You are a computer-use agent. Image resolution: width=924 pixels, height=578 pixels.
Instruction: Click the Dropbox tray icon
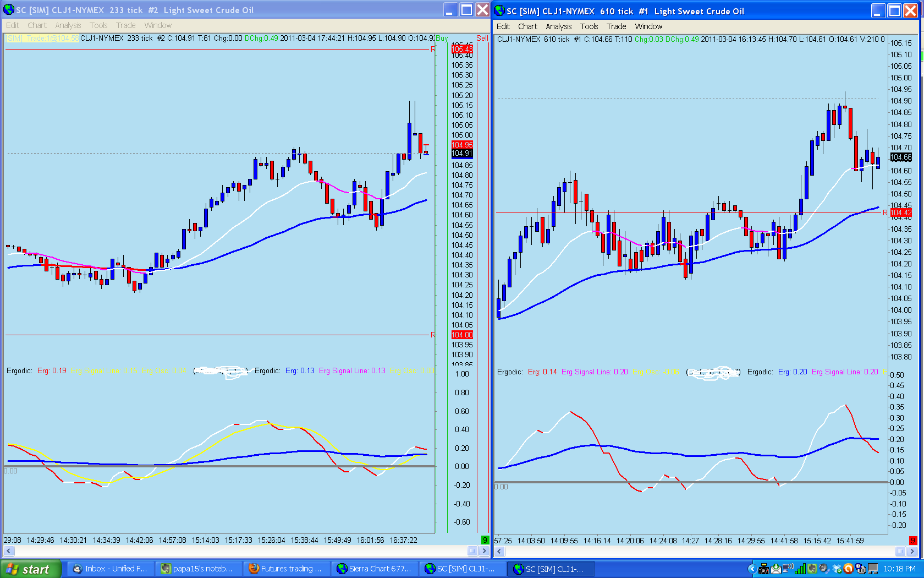pyautogui.click(x=837, y=569)
